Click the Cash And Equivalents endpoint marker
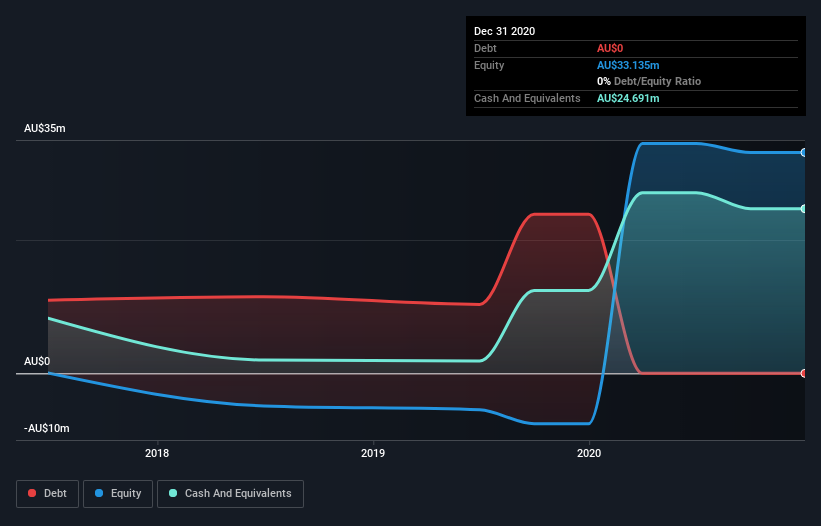 pos(804,209)
